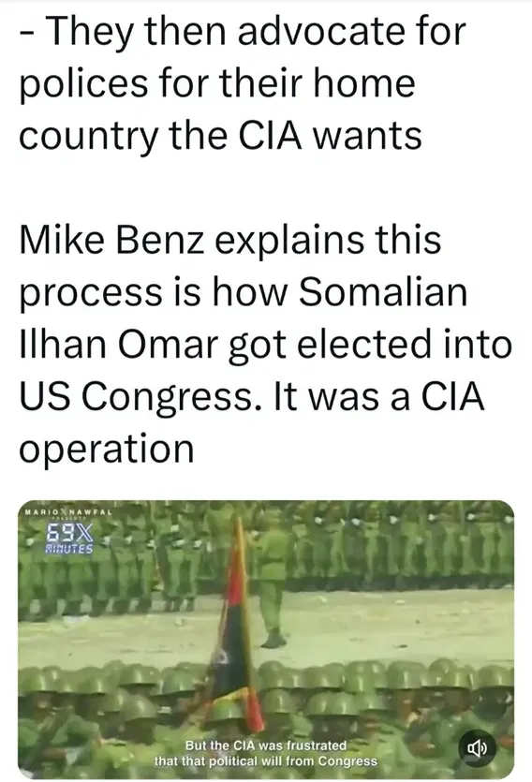Tap the Mario Nawfal watermark text
The height and width of the screenshot is (782, 532).
point(67,512)
